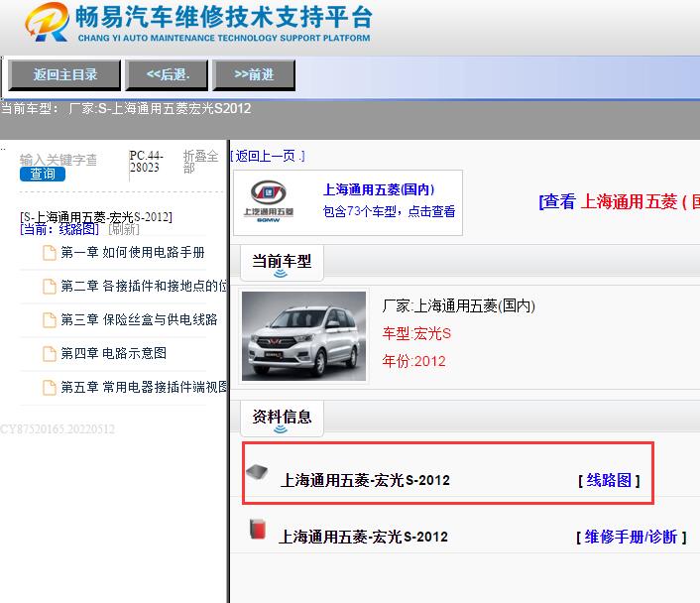Click the [刷新] refresh link
This screenshot has height=603, width=700.
point(124,229)
